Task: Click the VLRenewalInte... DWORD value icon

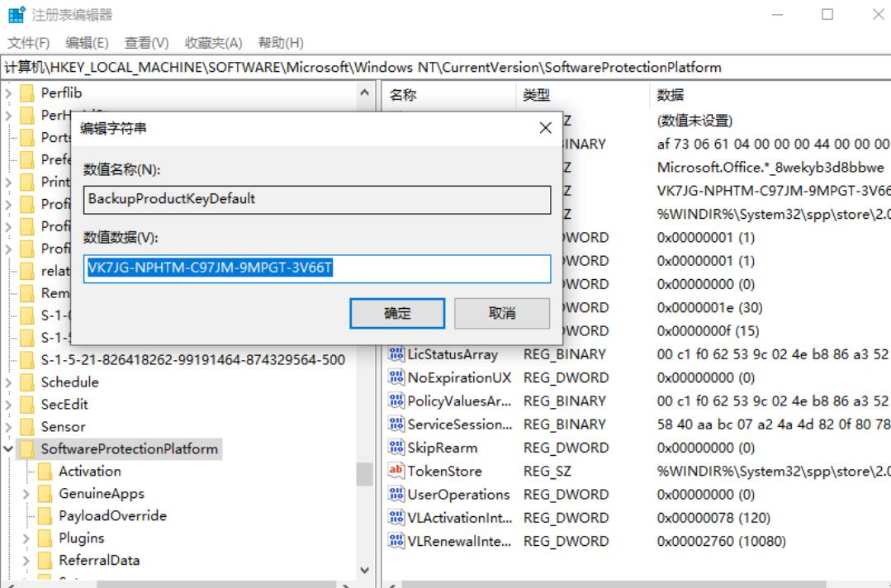Action: click(396, 540)
